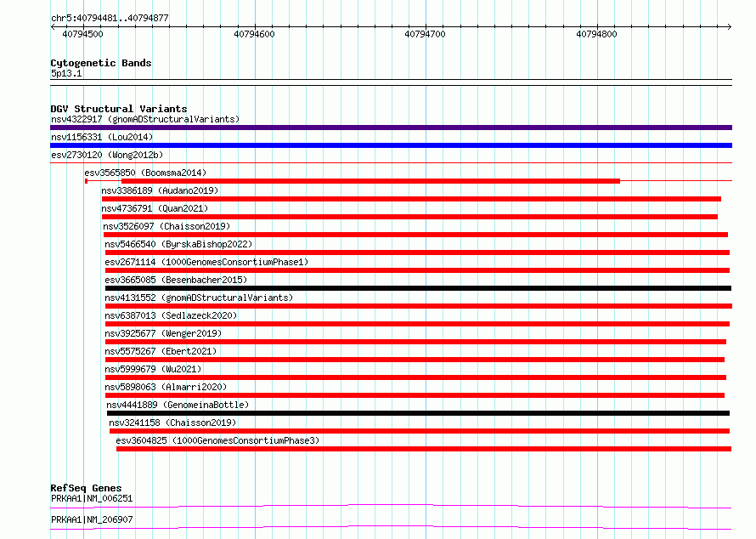Open nsv4131552 (gnomADStructuralVariants) label
756x539 pixels.
coord(199,298)
